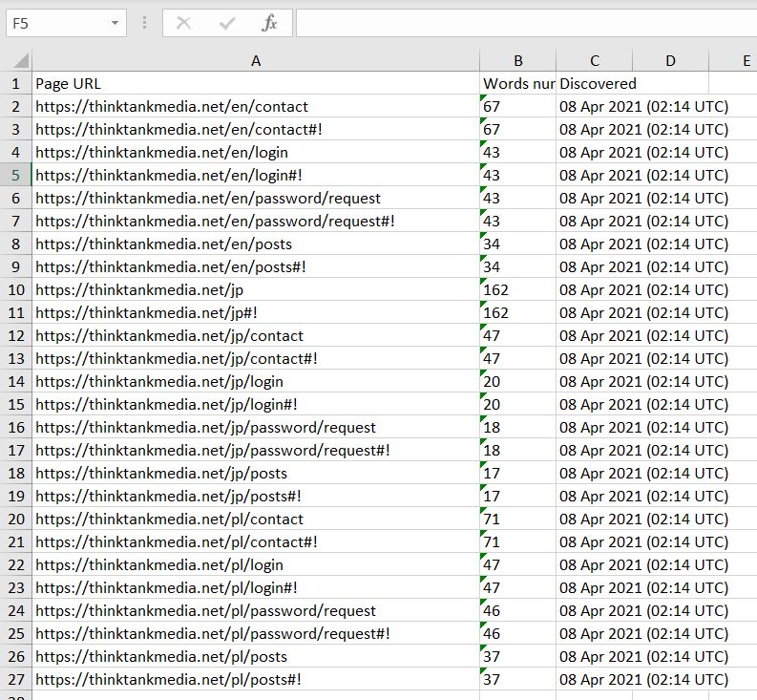Click the Cancel (X) formula bar icon
Image resolution: width=757 pixels, height=700 pixels.
tap(184, 23)
